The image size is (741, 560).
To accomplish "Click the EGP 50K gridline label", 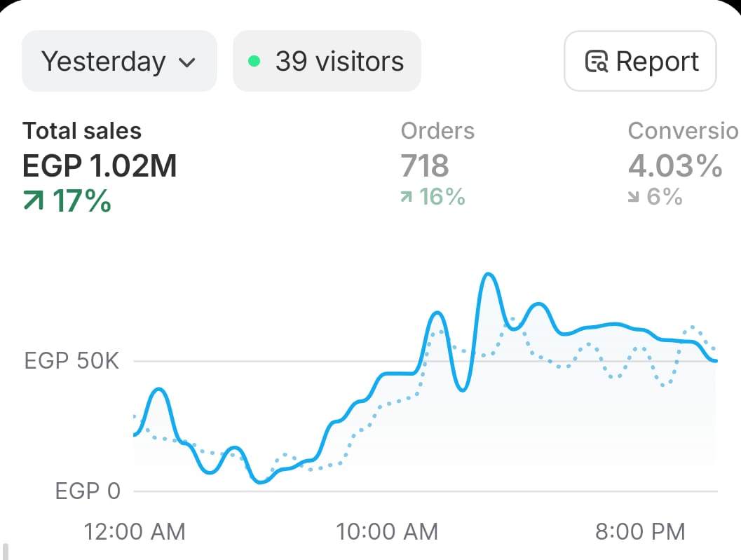I will (x=72, y=362).
